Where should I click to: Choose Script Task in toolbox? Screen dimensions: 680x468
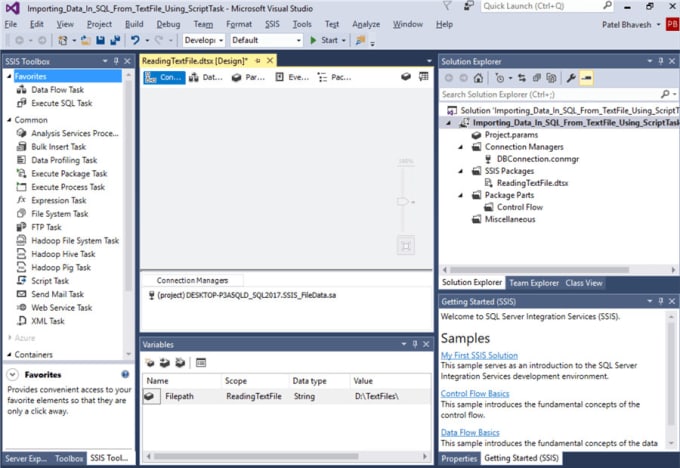click(x=49, y=281)
